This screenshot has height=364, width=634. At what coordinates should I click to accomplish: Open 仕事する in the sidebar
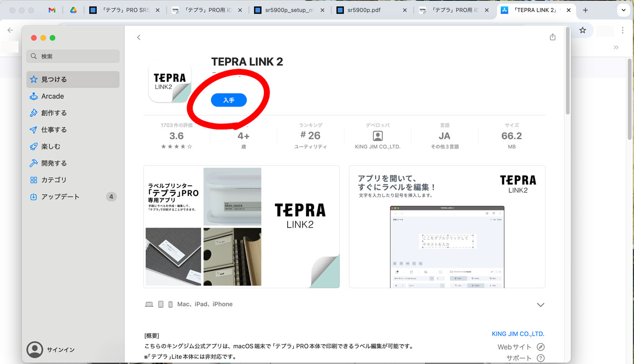[x=73, y=130]
